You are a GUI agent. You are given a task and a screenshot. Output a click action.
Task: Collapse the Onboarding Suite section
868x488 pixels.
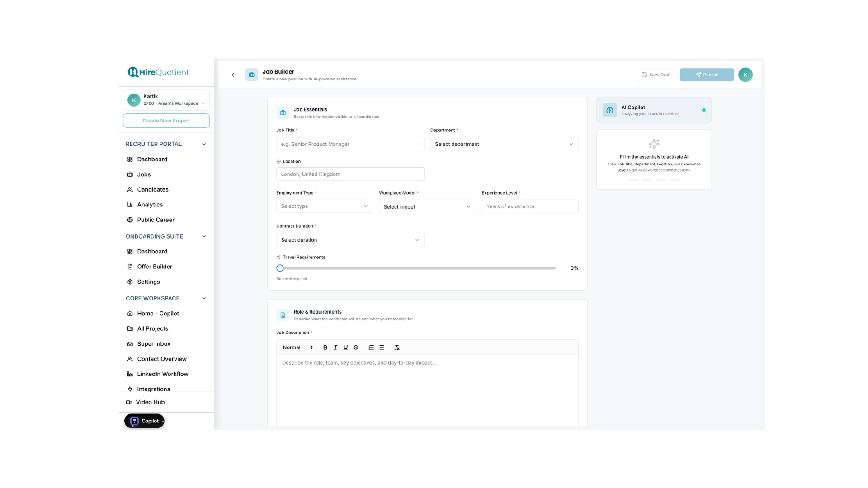click(204, 236)
